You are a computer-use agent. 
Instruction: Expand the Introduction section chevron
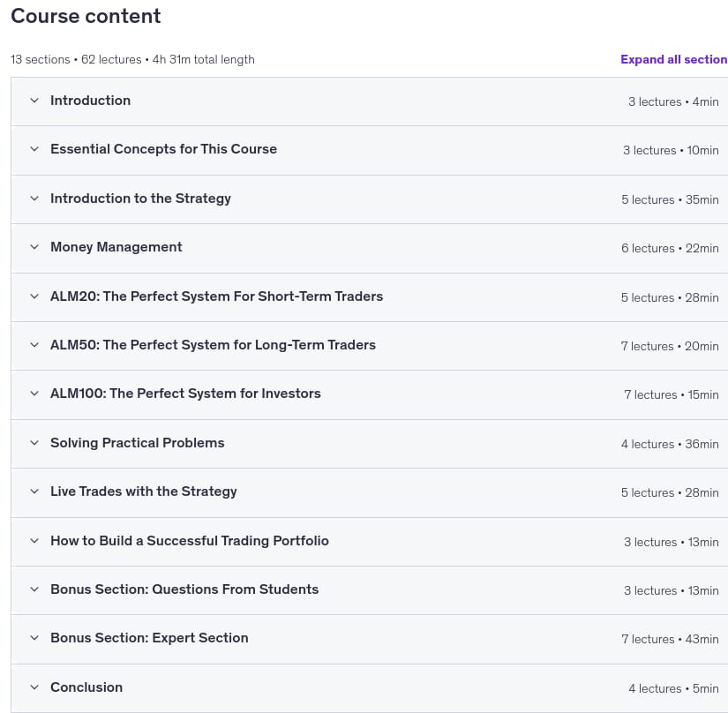34,101
